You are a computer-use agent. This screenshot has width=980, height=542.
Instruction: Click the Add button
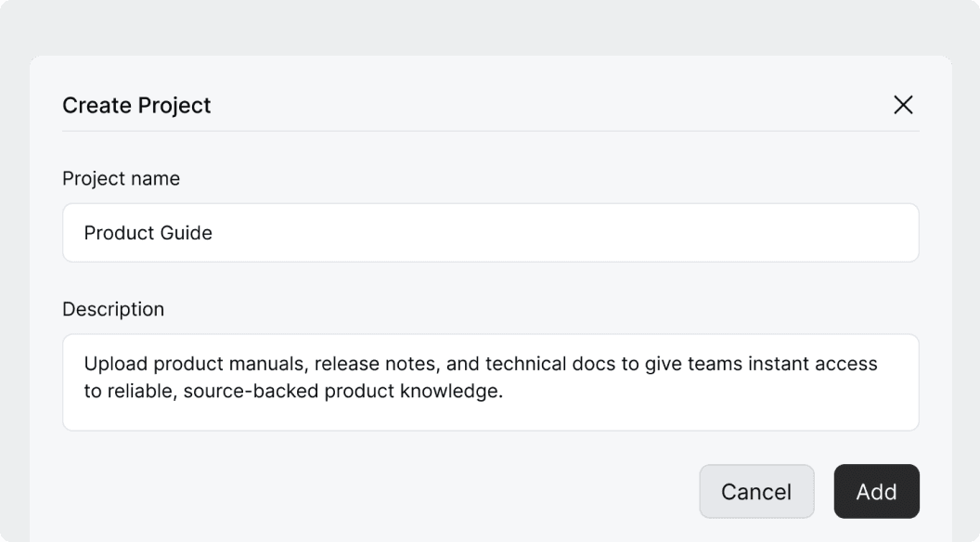point(876,491)
